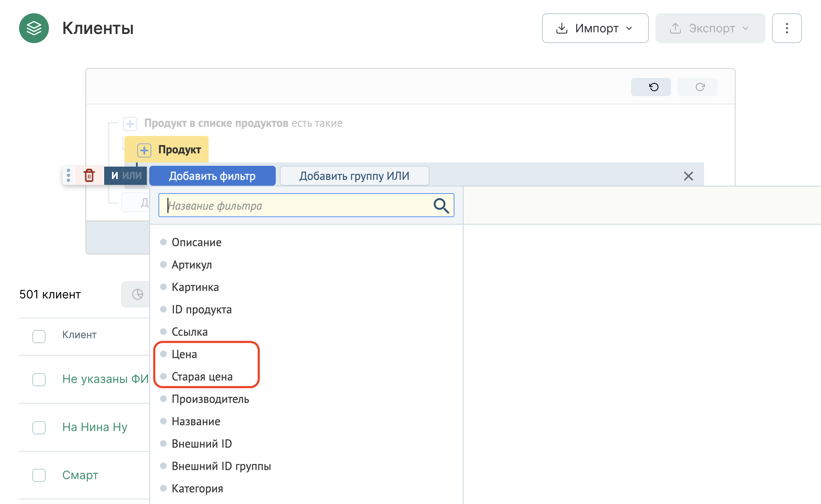Select the Артикул filter option
Viewport: 821px width, 504px height.
click(x=192, y=265)
